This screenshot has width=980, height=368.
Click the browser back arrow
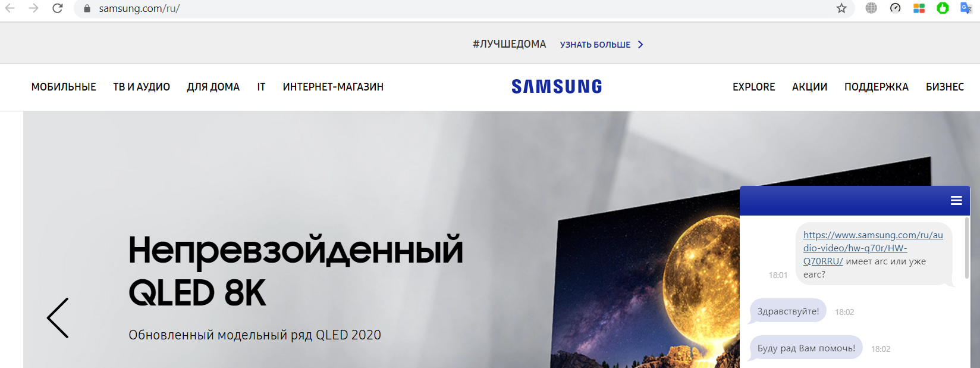10,8
